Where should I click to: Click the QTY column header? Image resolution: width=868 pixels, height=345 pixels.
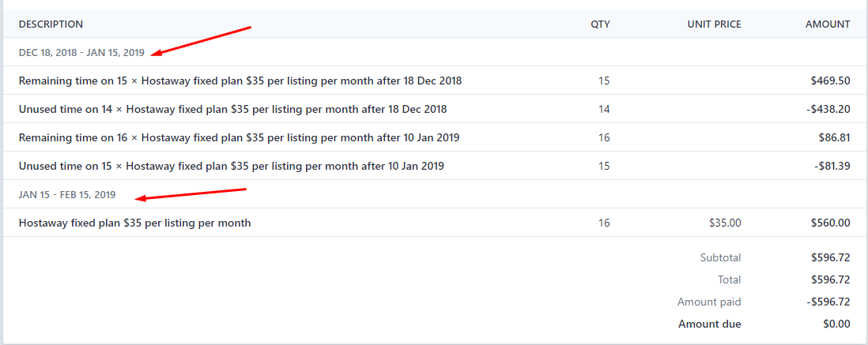(600, 24)
